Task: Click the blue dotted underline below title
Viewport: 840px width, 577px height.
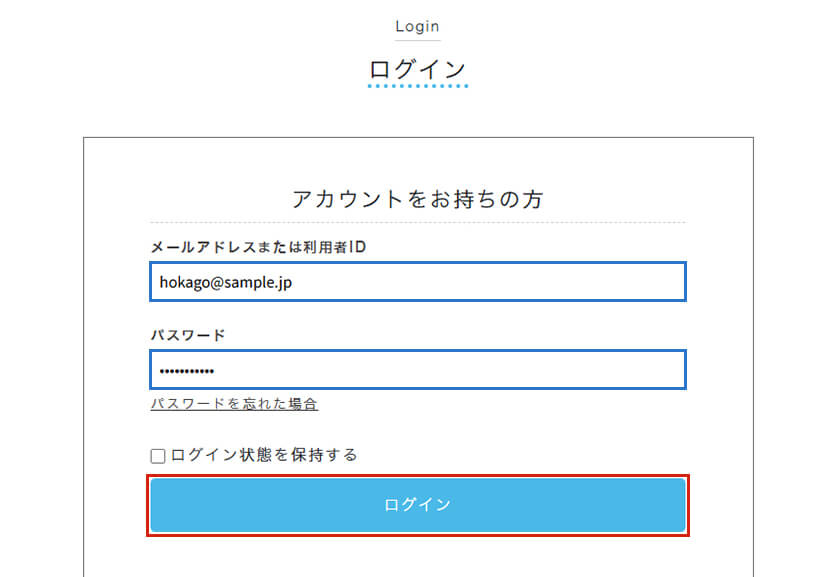Action: [418, 86]
